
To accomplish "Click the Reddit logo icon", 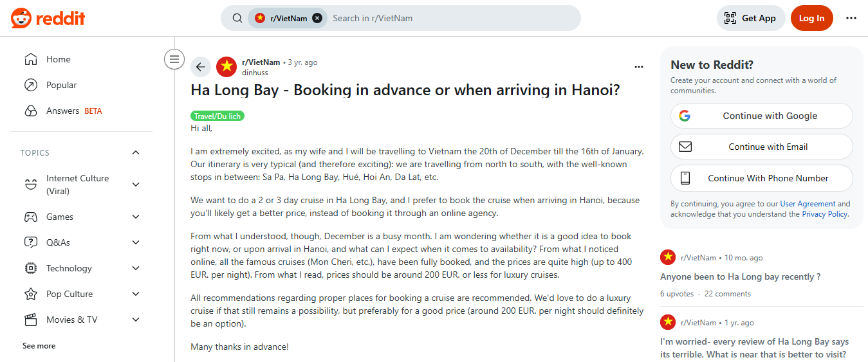I will coord(21,18).
